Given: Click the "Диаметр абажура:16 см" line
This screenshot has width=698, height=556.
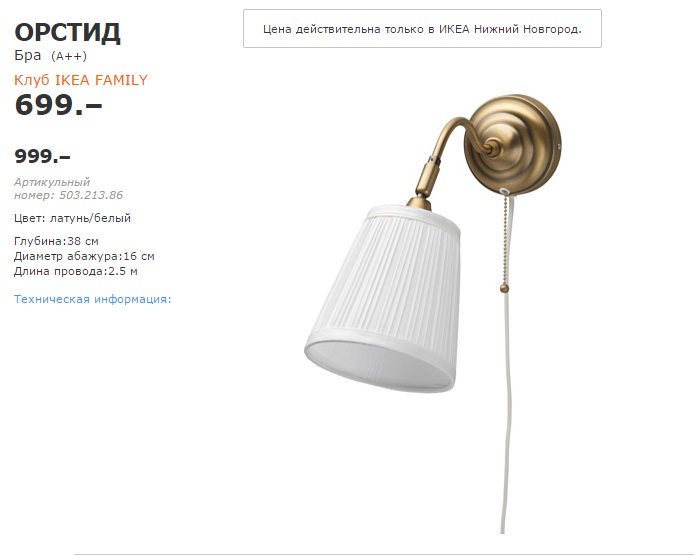Looking at the screenshot, I should [x=84, y=256].
